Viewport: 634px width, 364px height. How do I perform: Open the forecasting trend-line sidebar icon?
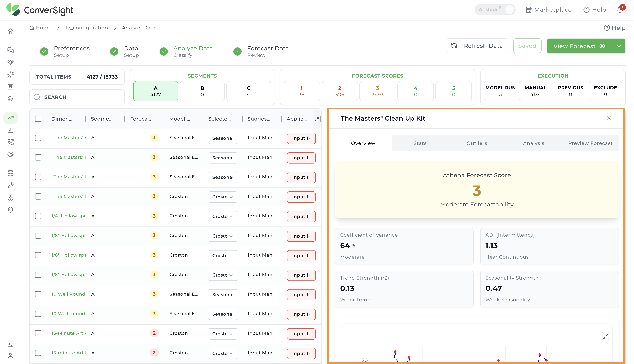pos(11,118)
